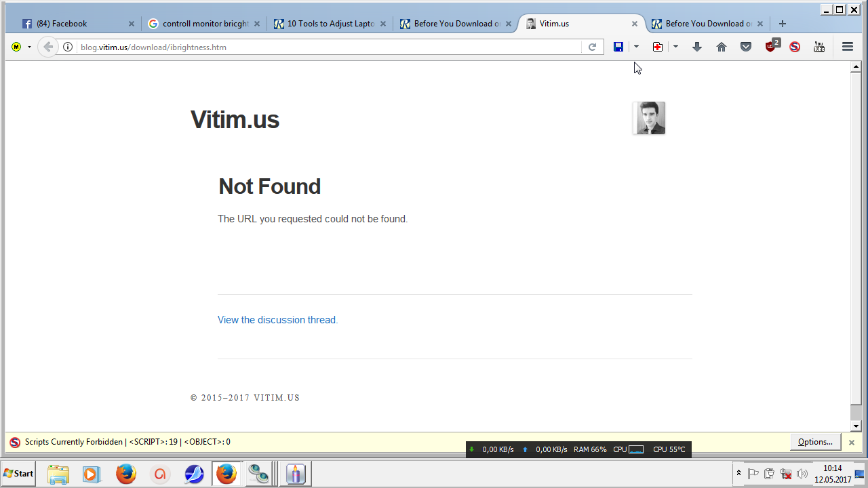This screenshot has height=488, width=868.
Task: Click the YouTube toolbar icon
Action: [819, 47]
